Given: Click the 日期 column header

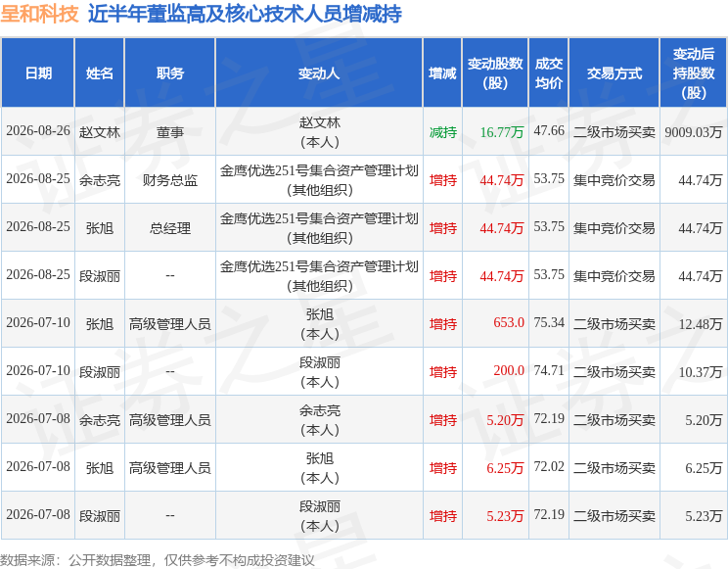Looking at the screenshot, I should pyautogui.click(x=37, y=73).
